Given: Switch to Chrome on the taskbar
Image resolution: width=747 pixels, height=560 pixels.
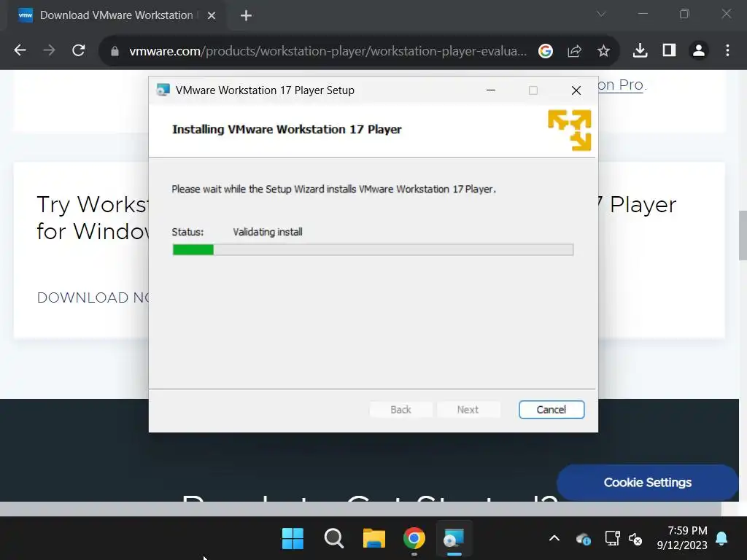Looking at the screenshot, I should tap(414, 539).
